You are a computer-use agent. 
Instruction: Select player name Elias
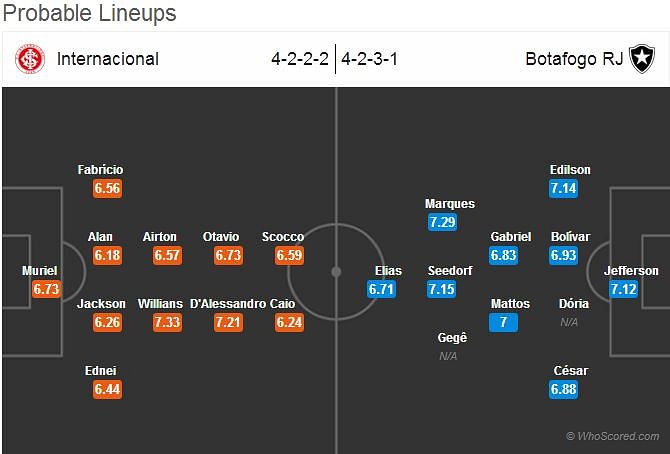[388, 271]
